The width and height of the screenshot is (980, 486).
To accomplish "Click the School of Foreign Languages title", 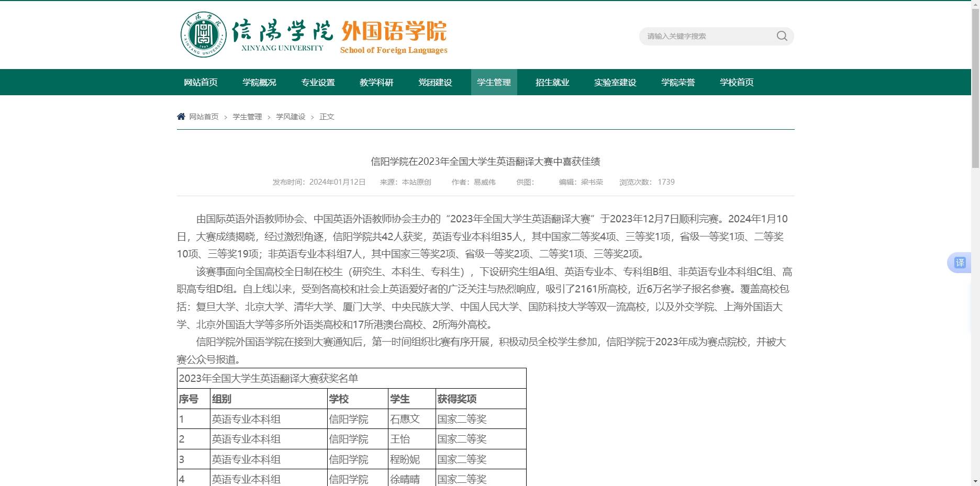I will [394, 37].
